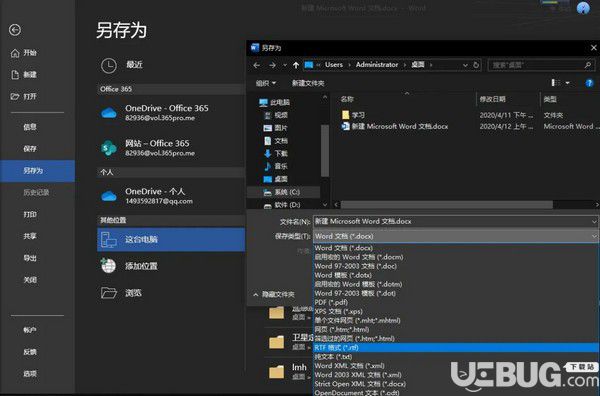Go up one folder level
600x396 pixels.
[x=296, y=65]
